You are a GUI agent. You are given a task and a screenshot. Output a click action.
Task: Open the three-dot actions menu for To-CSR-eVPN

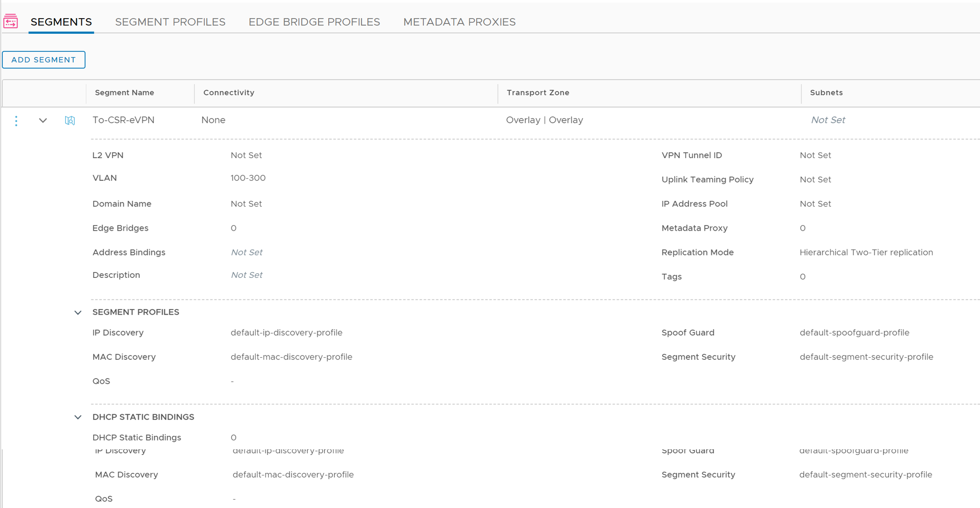(16, 121)
